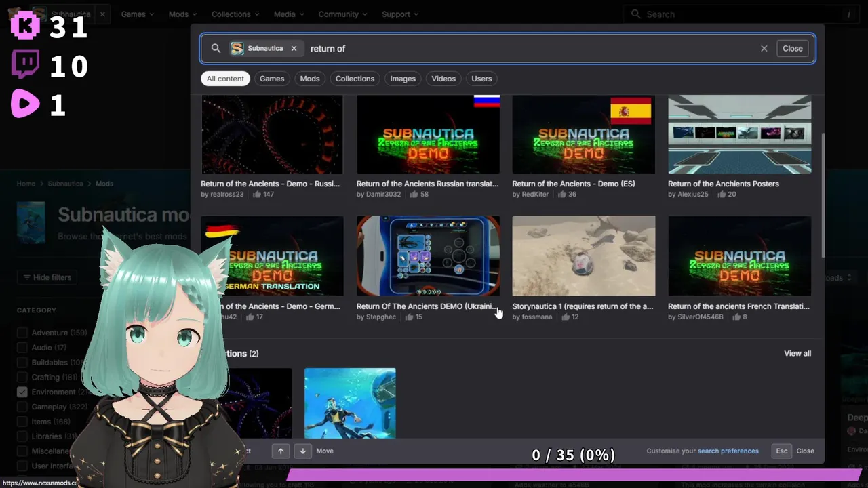Open Return of the Ancients Demo Russian thumbnail
The height and width of the screenshot is (488, 868).
point(272,134)
